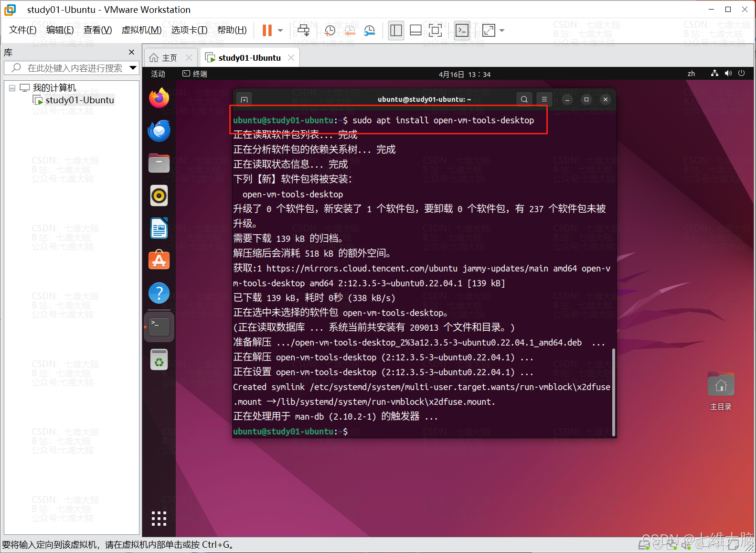Open the VMware console view icon
The width and height of the screenshot is (756, 553).
[x=462, y=31]
